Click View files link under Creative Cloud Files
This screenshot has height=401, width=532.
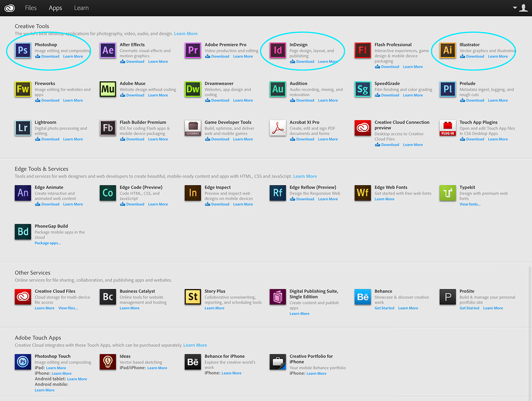point(68,308)
